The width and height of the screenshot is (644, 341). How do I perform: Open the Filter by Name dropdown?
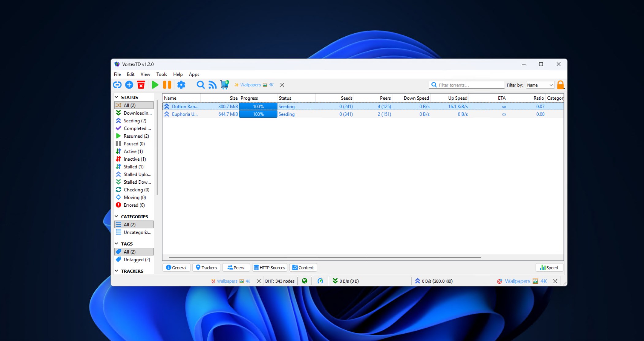[x=540, y=85]
